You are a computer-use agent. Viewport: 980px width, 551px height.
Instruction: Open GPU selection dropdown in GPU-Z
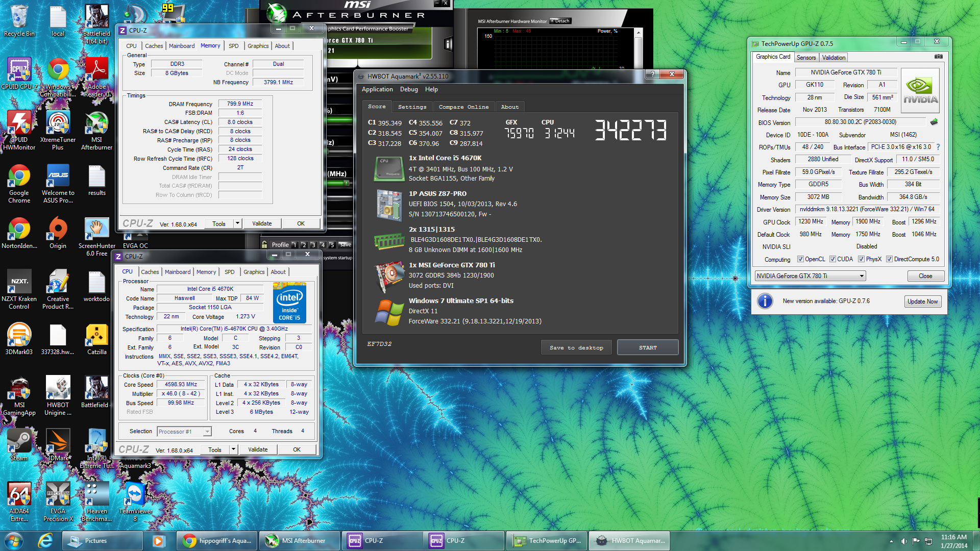point(810,276)
